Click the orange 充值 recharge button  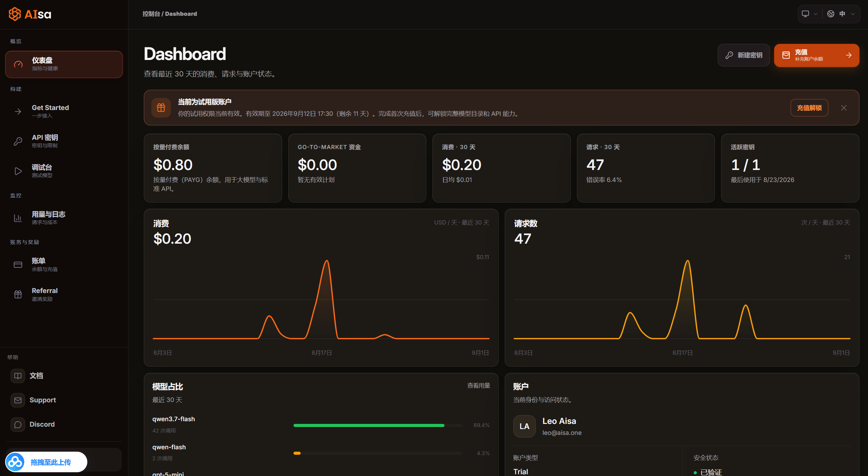pyautogui.click(x=817, y=55)
